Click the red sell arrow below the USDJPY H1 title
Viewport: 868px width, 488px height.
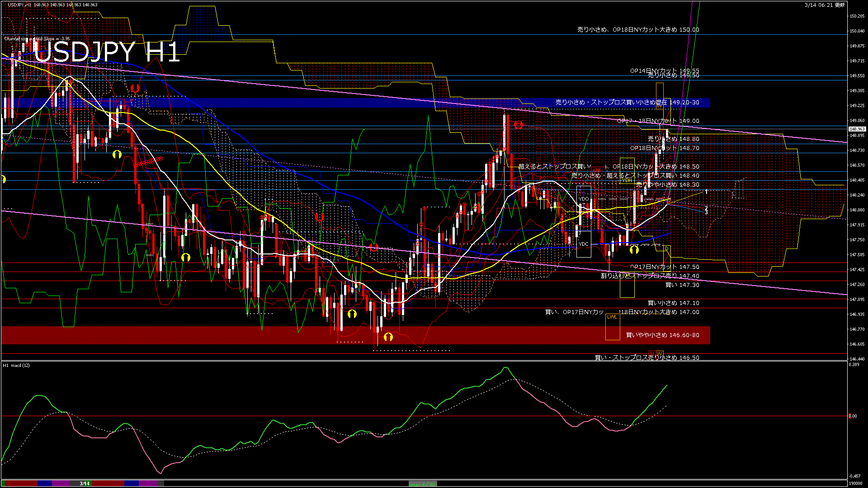point(135,88)
